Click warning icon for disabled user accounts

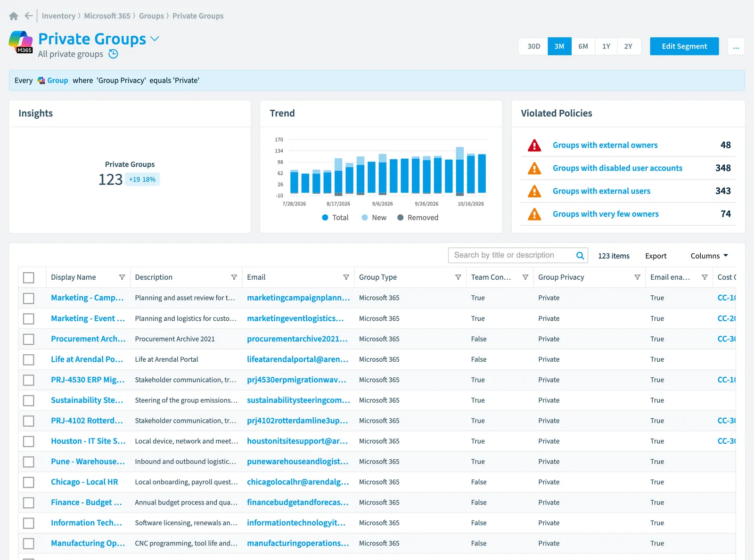point(534,168)
